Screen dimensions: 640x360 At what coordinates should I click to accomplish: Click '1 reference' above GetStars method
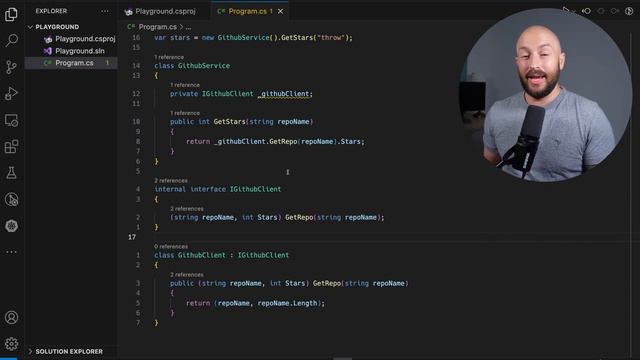point(185,113)
